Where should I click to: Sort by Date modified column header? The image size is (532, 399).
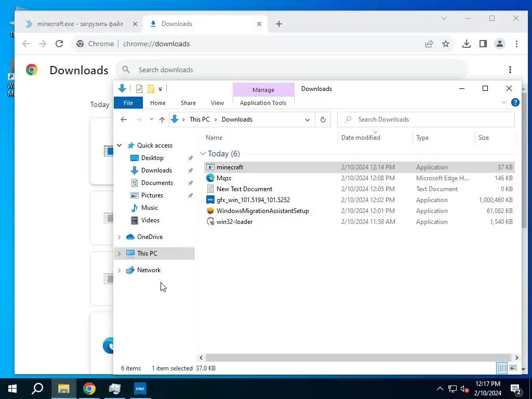(x=361, y=137)
